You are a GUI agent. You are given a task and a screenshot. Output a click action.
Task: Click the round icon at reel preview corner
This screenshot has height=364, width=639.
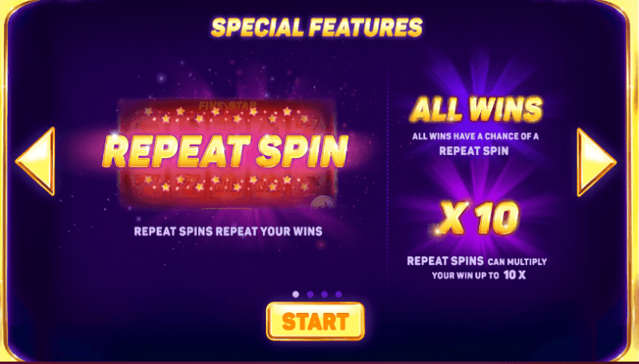[x=323, y=202]
